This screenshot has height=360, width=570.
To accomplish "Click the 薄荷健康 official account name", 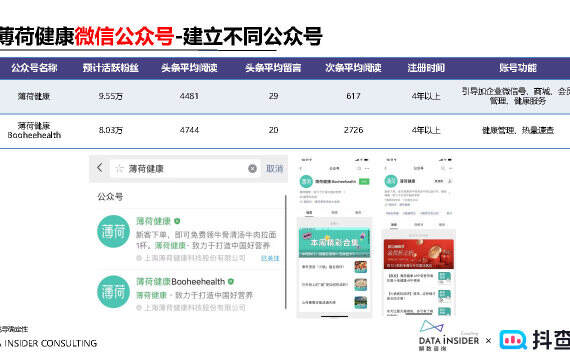I will tap(153, 221).
